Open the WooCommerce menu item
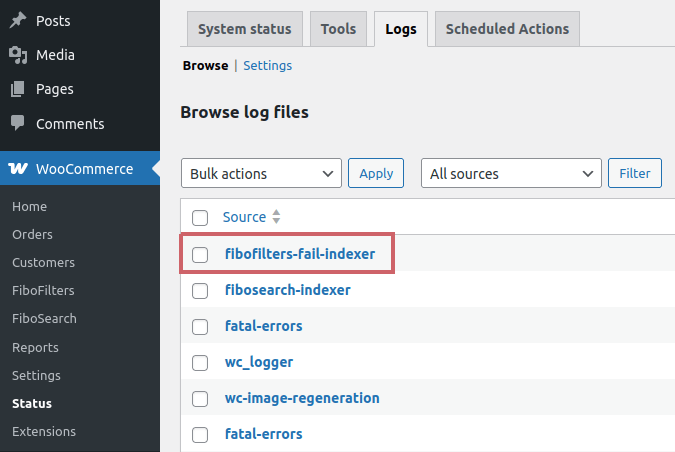This screenshot has height=452, width=675. [x=80, y=168]
